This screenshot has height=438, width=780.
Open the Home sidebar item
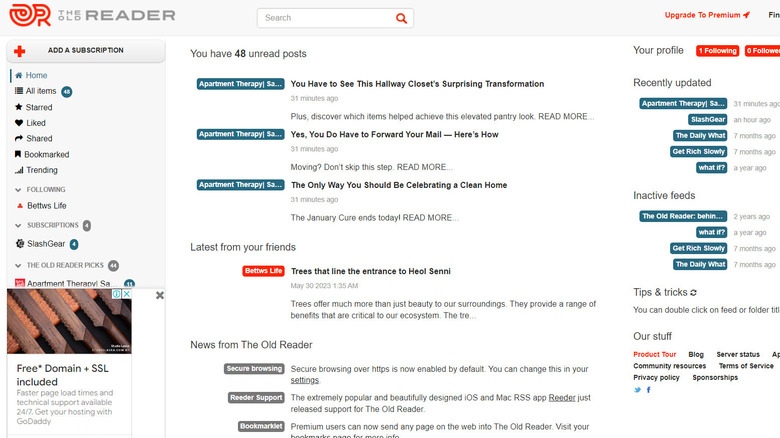[36, 75]
